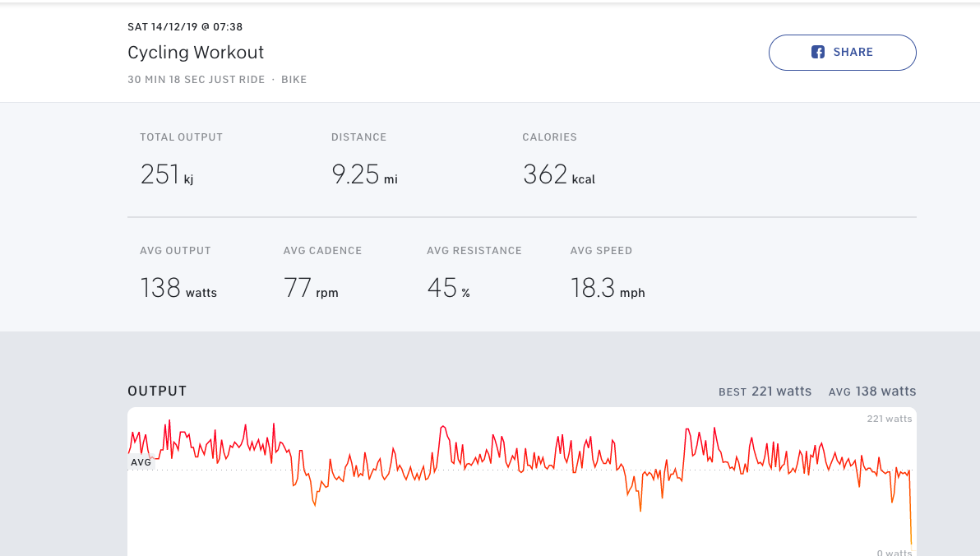
Task: Click the 30 MIN 18 SEC JUST RIDE subtitle
Action: [196, 80]
